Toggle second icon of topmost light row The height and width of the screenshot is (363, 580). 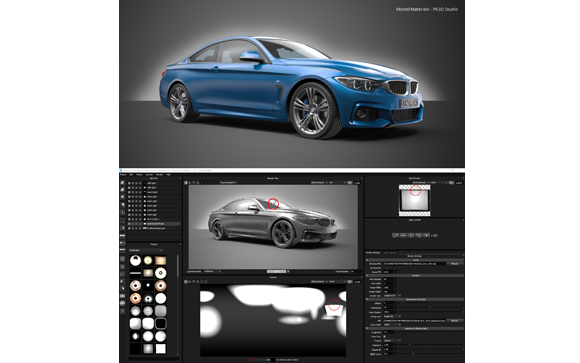pyautogui.click(x=133, y=183)
